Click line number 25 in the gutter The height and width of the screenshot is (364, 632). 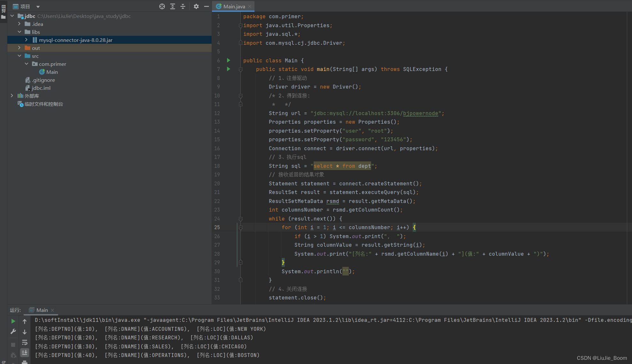pyautogui.click(x=217, y=227)
